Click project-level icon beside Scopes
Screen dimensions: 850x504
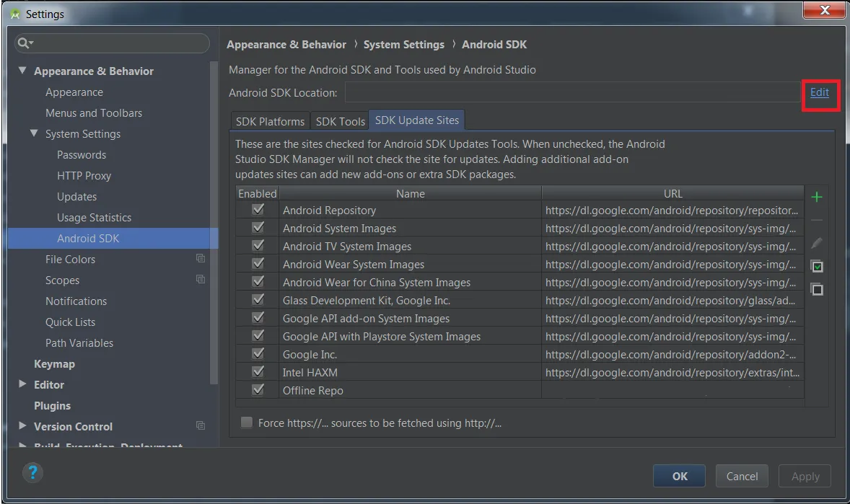pos(201,279)
